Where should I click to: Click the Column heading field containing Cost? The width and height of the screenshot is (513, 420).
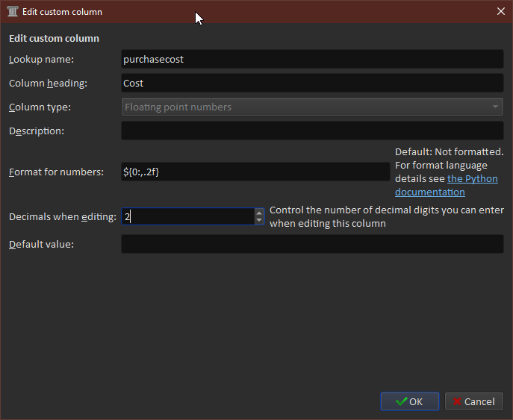tap(312, 83)
